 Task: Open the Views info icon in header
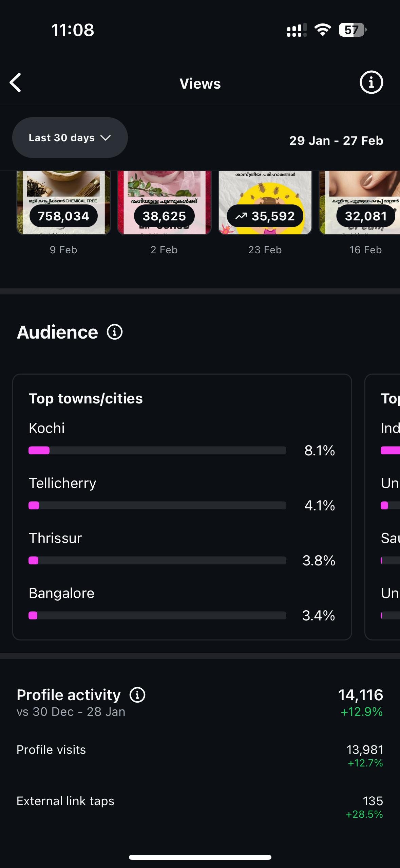[371, 82]
